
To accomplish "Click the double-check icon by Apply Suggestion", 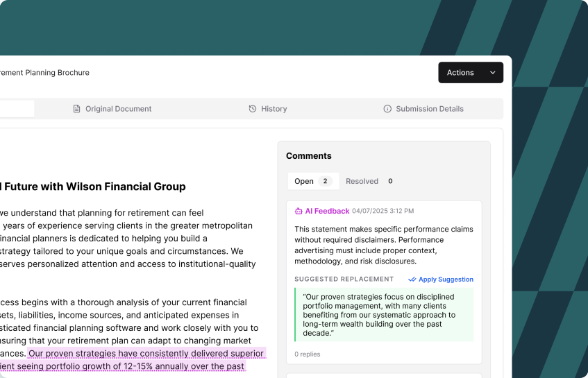I will pos(412,280).
